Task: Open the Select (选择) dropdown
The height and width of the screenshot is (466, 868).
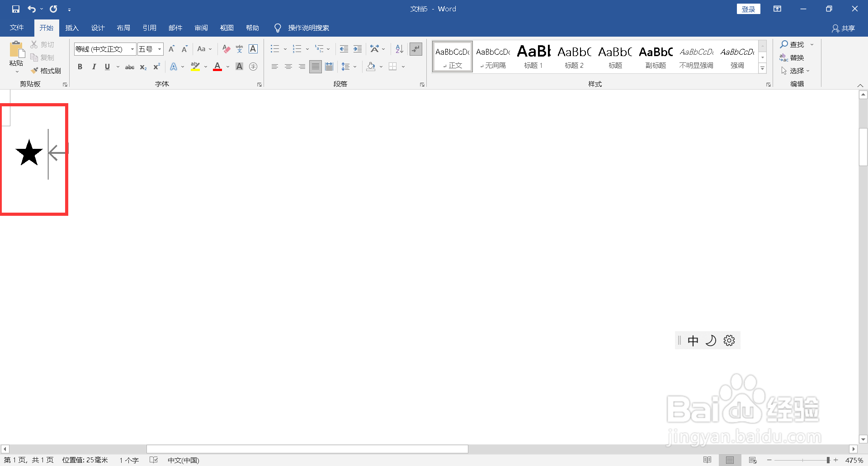Action: 796,71
